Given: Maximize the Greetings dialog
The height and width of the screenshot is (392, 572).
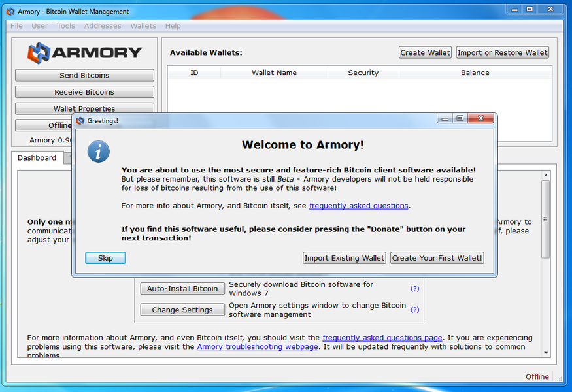Looking at the screenshot, I should 460,118.
